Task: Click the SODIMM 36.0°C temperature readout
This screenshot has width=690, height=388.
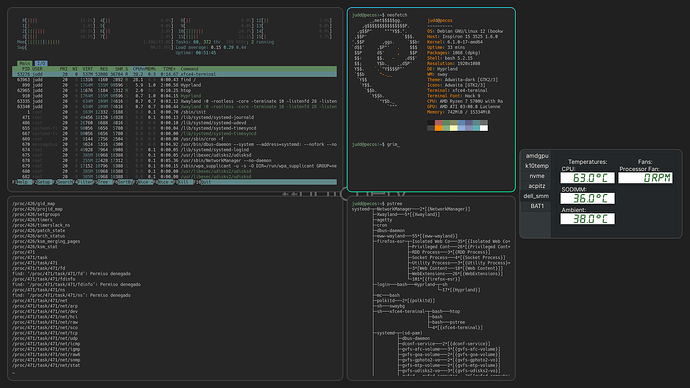Action: (x=587, y=198)
